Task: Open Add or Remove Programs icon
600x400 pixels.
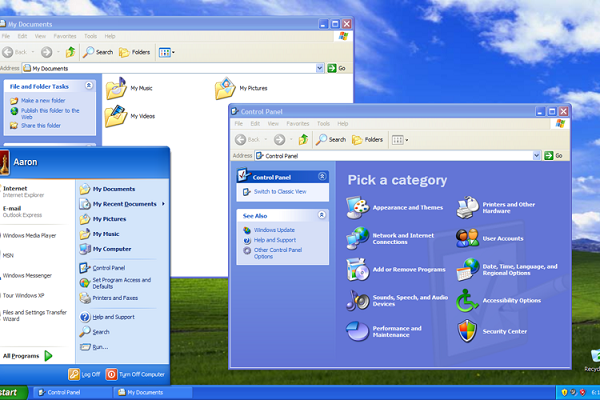Action: [x=357, y=269]
